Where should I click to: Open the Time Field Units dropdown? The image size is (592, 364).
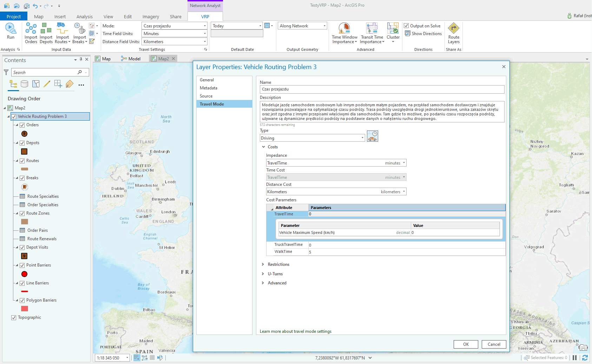point(175,34)
